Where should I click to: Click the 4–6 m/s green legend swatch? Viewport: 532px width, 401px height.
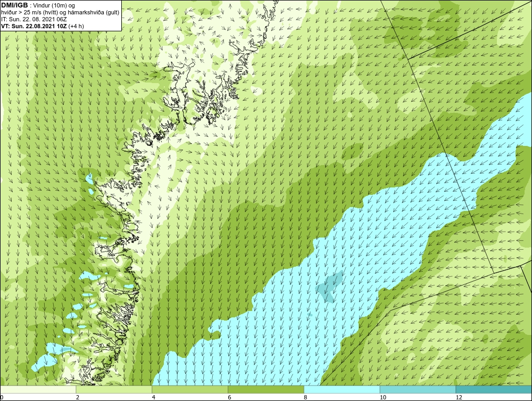point(190,389)
